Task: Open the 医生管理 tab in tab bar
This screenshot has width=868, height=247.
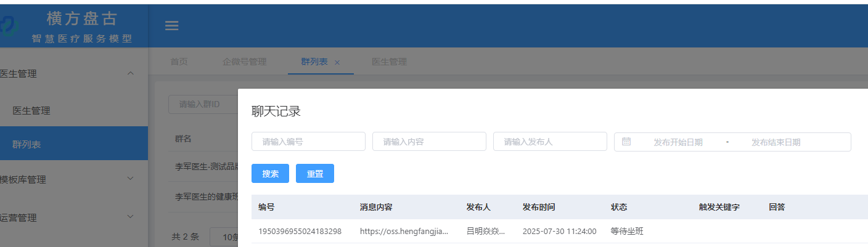Action: click(389, 62)
